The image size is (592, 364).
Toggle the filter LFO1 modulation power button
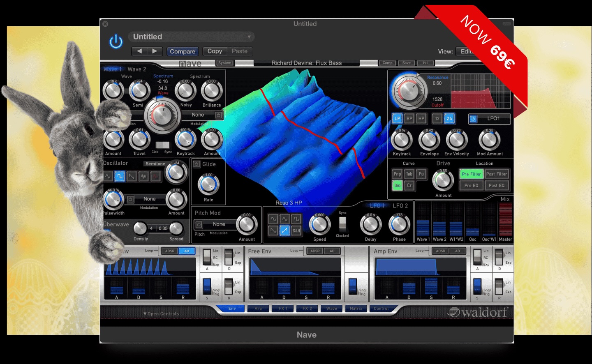[x=473, y=119]
